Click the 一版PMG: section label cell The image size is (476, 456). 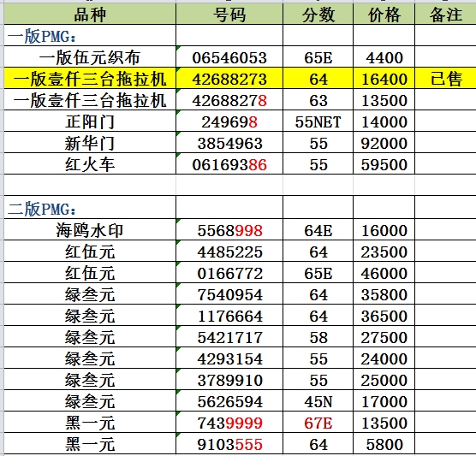pyautogui.click(x=90, y=36)
